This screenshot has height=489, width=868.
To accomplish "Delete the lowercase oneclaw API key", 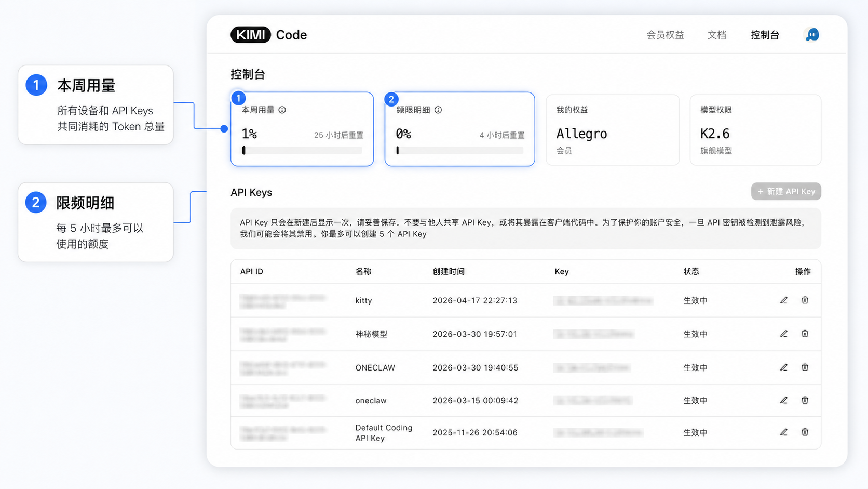I will click(805, 400).
